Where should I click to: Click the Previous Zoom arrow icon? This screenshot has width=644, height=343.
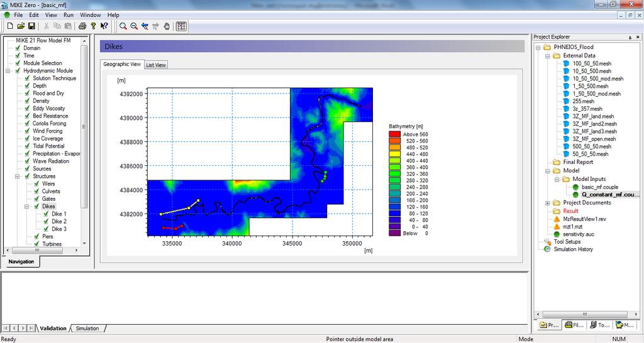(x=145, y=26)
